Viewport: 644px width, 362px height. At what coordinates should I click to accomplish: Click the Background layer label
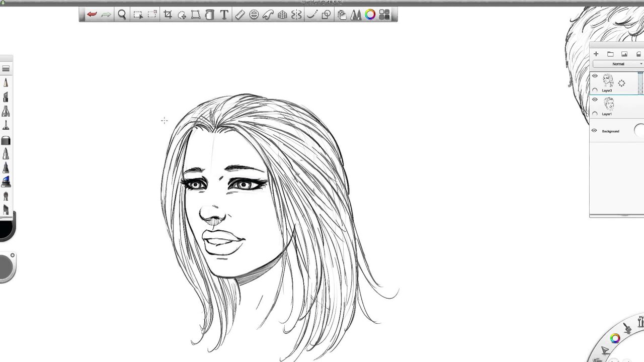coord(610,131)
